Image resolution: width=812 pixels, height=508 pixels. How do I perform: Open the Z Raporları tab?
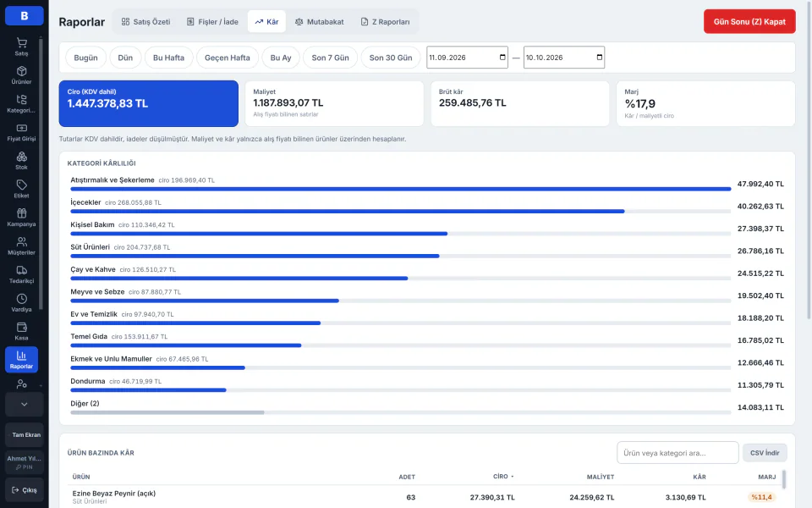[386, 22]
